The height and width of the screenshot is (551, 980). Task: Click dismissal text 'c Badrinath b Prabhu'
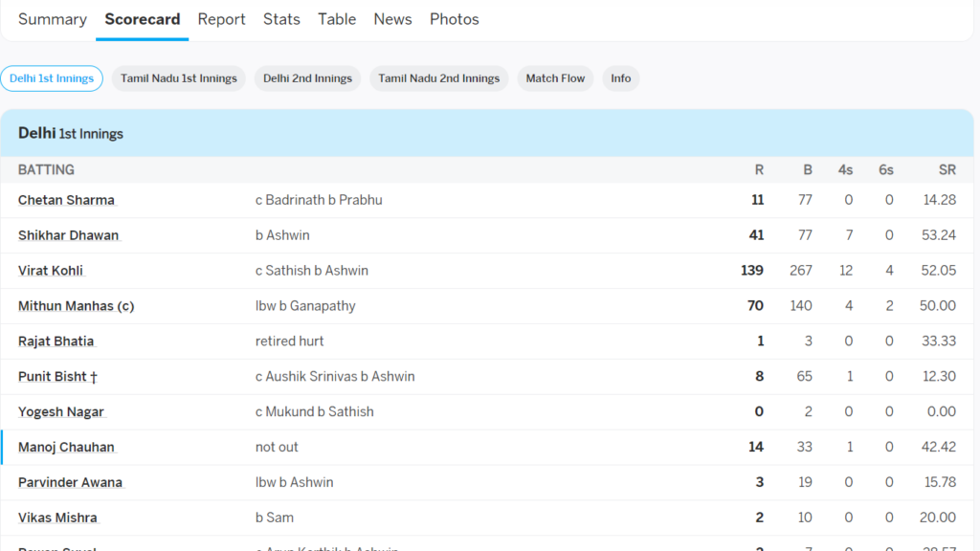click(319, 200)
